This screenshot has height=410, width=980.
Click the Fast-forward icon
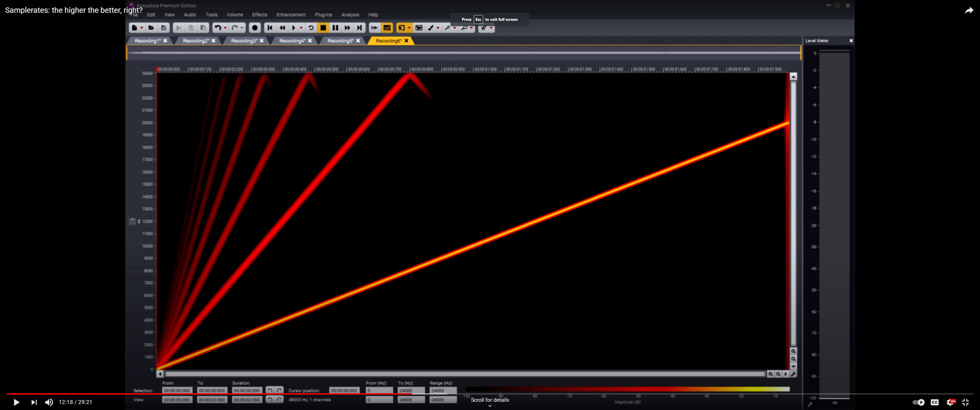(348, 28)
